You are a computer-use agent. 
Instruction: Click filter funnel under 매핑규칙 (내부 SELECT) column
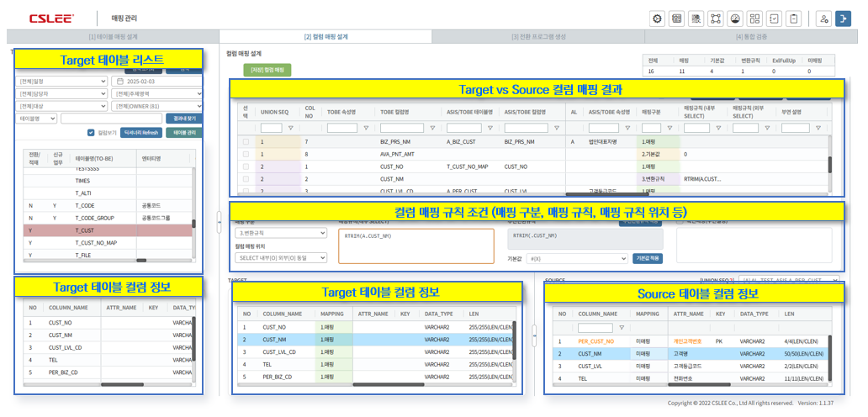718,129
